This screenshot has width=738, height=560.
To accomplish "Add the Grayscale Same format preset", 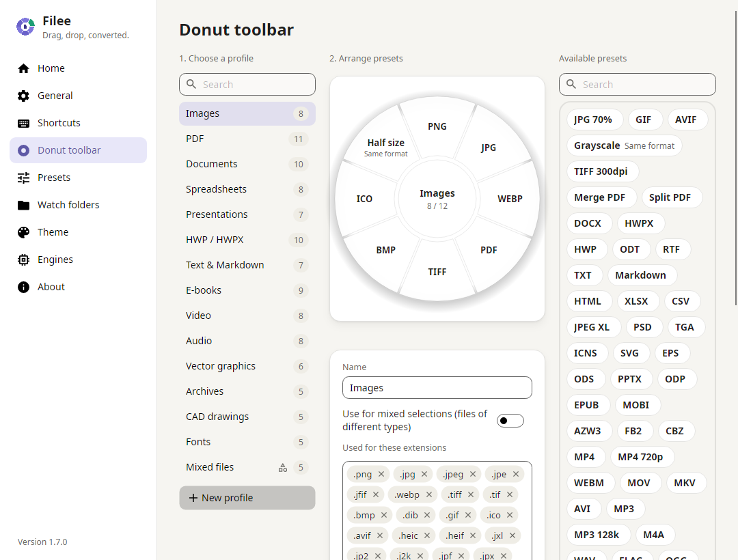I will (x=624, y=145).
